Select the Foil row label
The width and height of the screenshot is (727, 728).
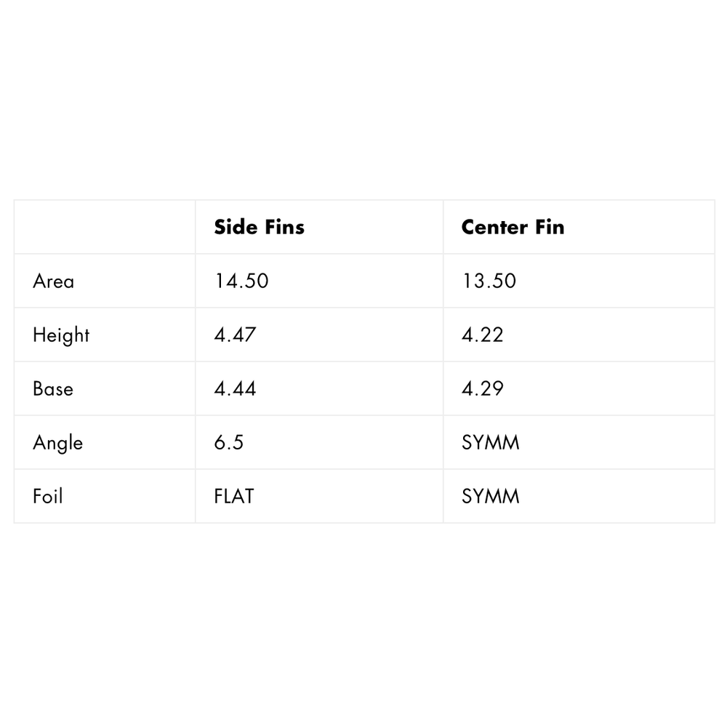[x=48, y=496]
